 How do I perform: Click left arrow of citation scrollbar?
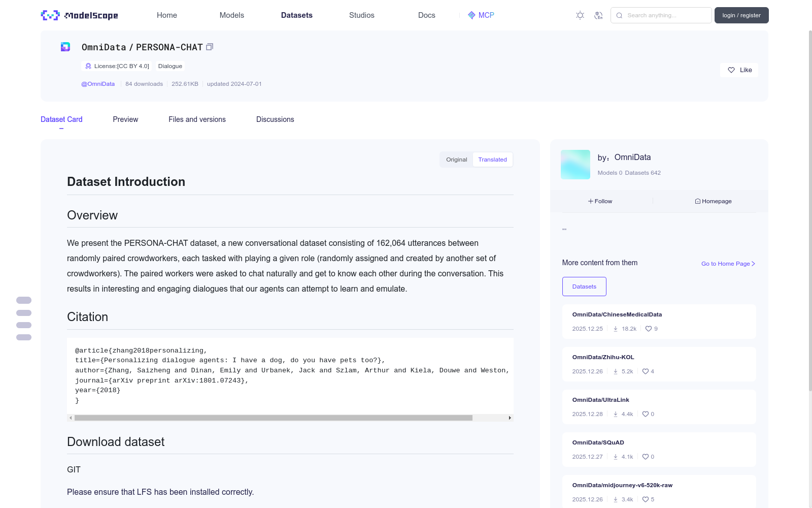[71, 418]
